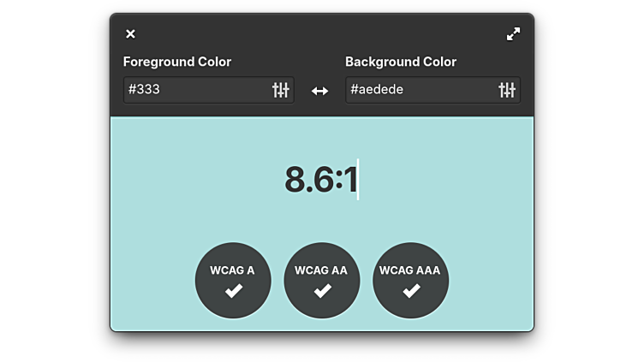
Task: Place cursor after the 8.6:1 ratio
Action: [359, 180]
